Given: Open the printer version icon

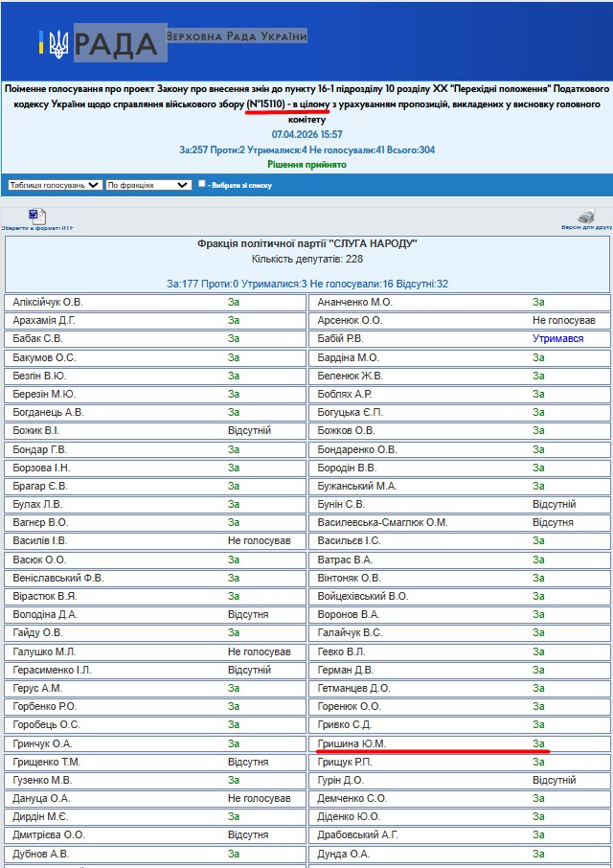Looking at the screenshot, I should pyautogui.click(x=586, y=216).
